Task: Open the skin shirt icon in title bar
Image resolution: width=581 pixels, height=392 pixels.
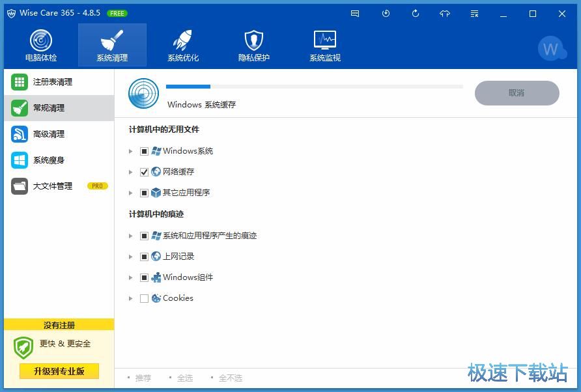Action: pyautogui.click(x=445, y=14)
